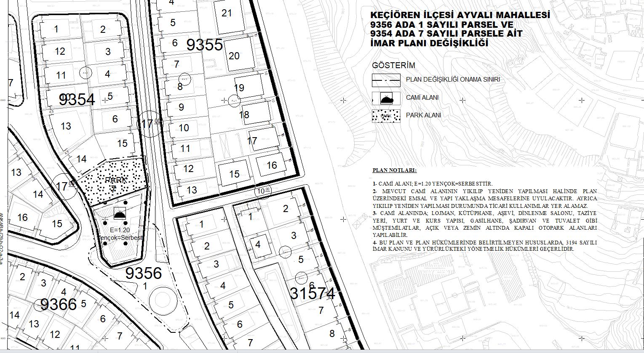Click the PLAN NOTLARI: heading
Viewport: 644px width, 353px height.
pyautogui.click(x=395, y=170)
